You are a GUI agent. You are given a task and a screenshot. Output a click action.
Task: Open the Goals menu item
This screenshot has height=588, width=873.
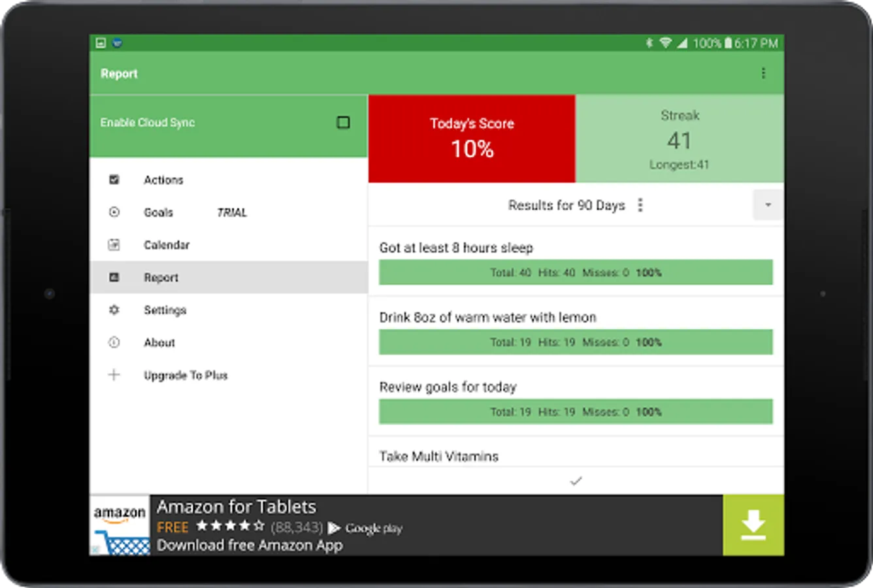click(x=229, y=212)
